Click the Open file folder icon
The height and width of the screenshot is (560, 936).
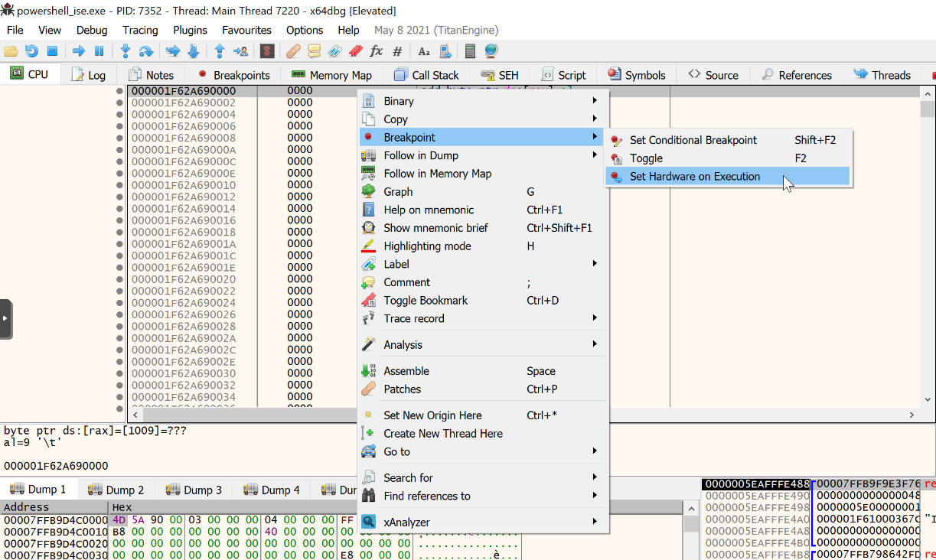pos(11,51)
